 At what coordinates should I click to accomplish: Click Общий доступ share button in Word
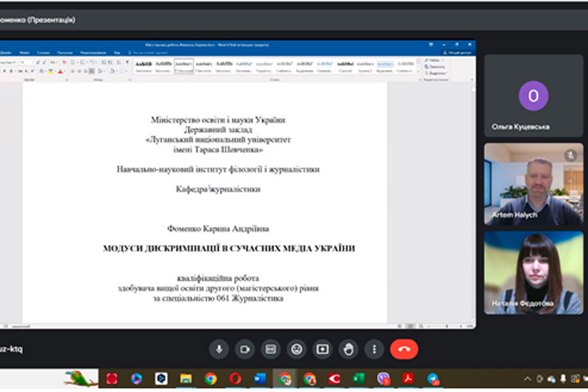(457, 53)
